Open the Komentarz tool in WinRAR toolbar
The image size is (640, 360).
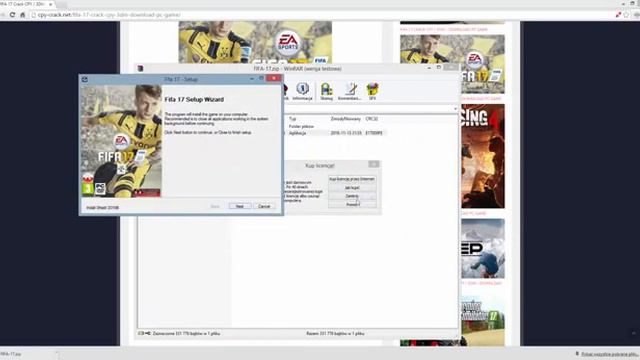point(350,91)
